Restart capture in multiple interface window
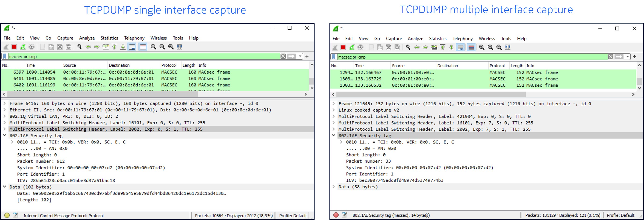The width and height of the screenshot is (644, 220). click(352, 47)
